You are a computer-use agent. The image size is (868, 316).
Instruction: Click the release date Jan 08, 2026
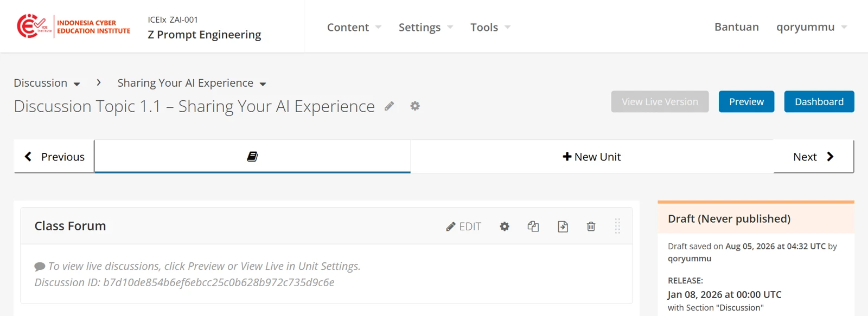725,294
